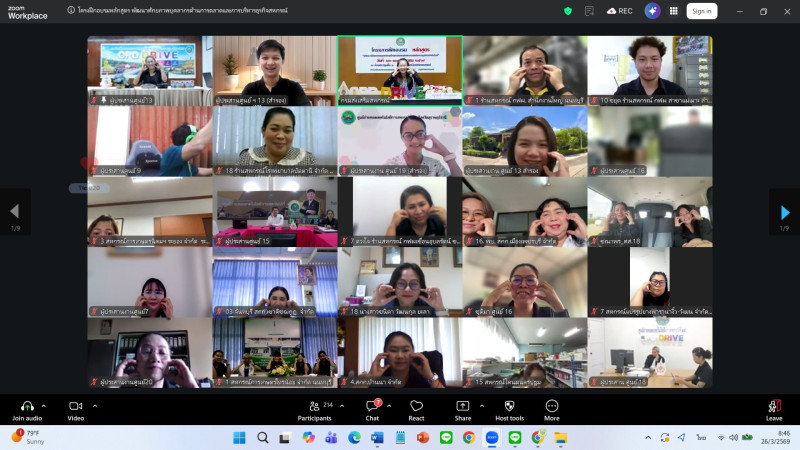Go to previous page of video gallery

(14, 212)
